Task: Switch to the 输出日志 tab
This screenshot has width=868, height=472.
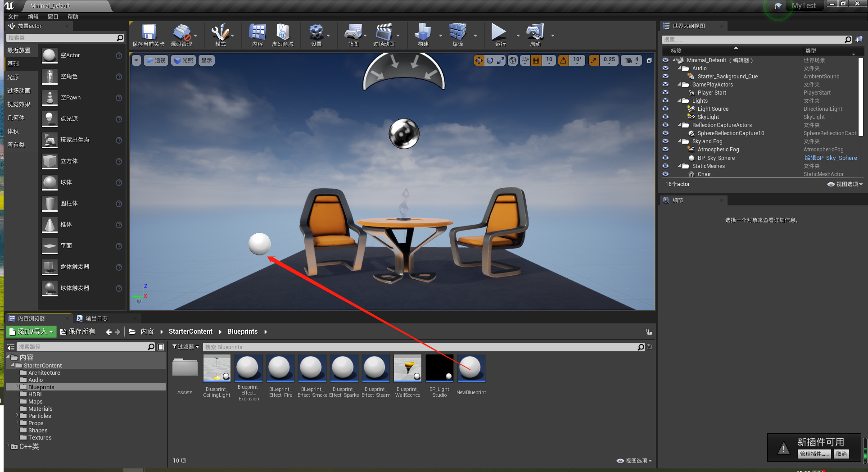Action: [97, 318]
